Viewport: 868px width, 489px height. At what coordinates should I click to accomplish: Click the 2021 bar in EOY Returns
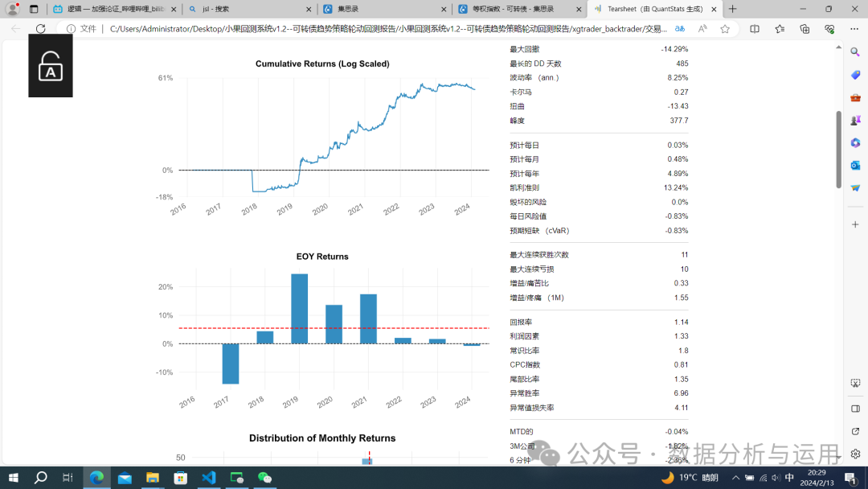point(368,319)
